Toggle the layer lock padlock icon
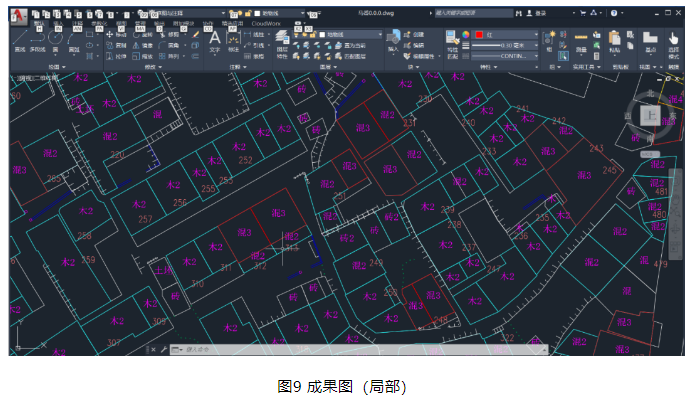Screen dimensions: 694x396 312,35
